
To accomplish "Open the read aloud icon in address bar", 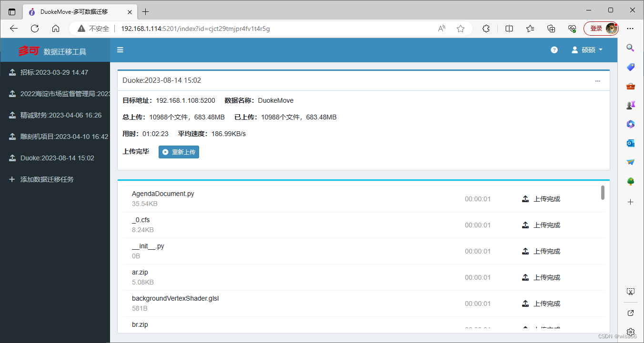I will click(442, 29).
